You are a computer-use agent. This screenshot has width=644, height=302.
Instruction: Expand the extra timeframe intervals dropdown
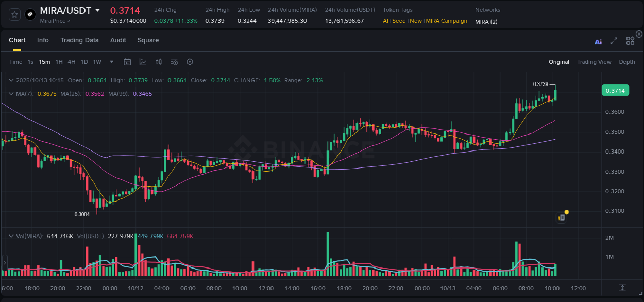[111, 62]
